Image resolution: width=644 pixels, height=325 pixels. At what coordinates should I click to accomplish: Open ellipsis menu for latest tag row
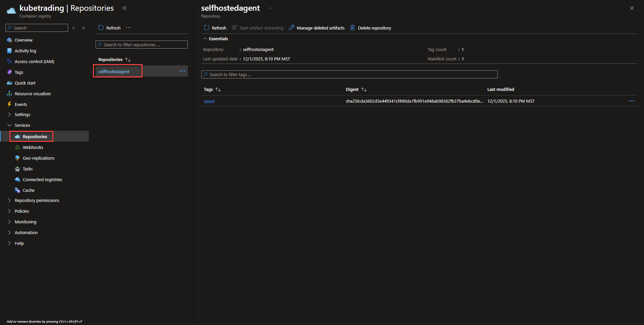pos(632,101)
